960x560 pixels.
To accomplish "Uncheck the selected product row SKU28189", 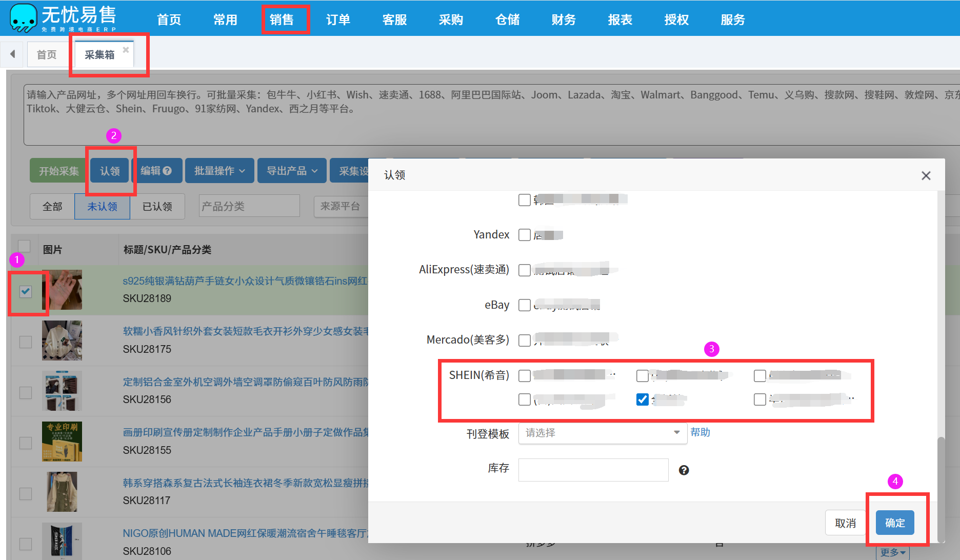I will coord(25,291).
